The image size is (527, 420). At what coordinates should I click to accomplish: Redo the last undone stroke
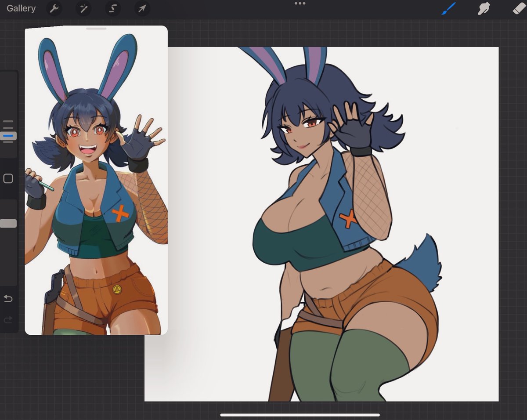8,320
